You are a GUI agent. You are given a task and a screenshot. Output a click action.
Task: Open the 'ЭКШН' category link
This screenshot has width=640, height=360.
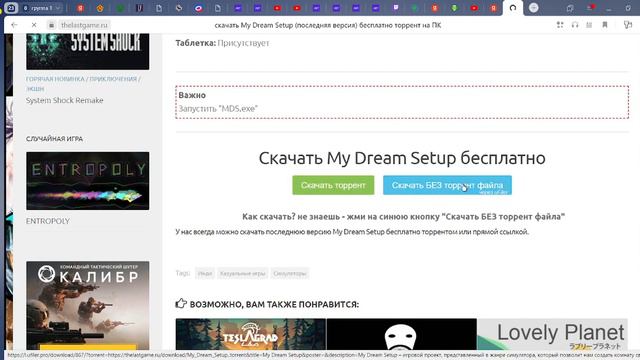tap(35, 89)
